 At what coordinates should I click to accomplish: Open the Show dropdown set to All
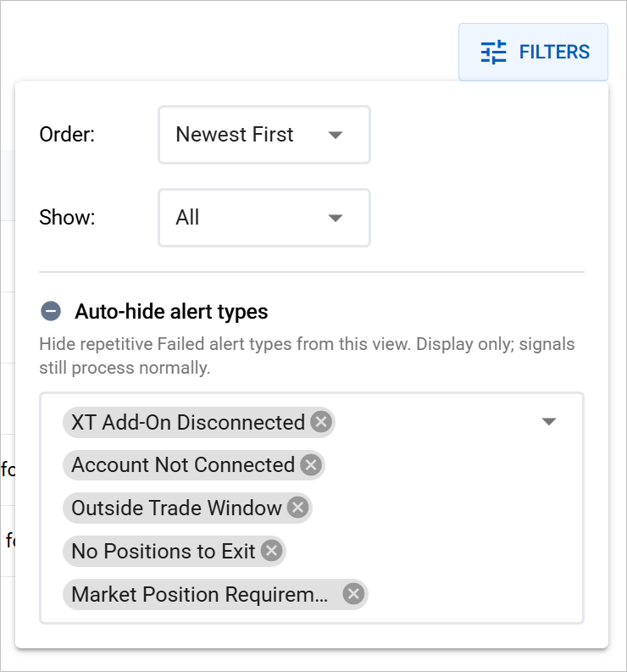pos(264,218)
